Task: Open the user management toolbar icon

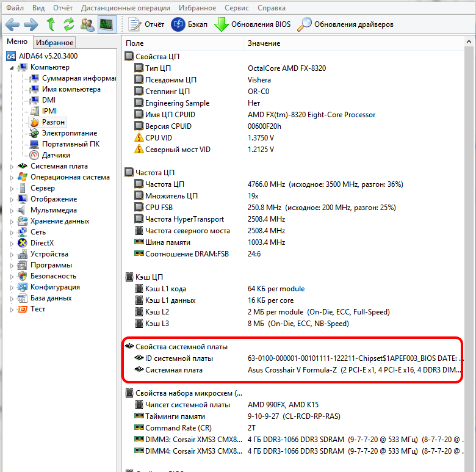Action: pos(87,24)
